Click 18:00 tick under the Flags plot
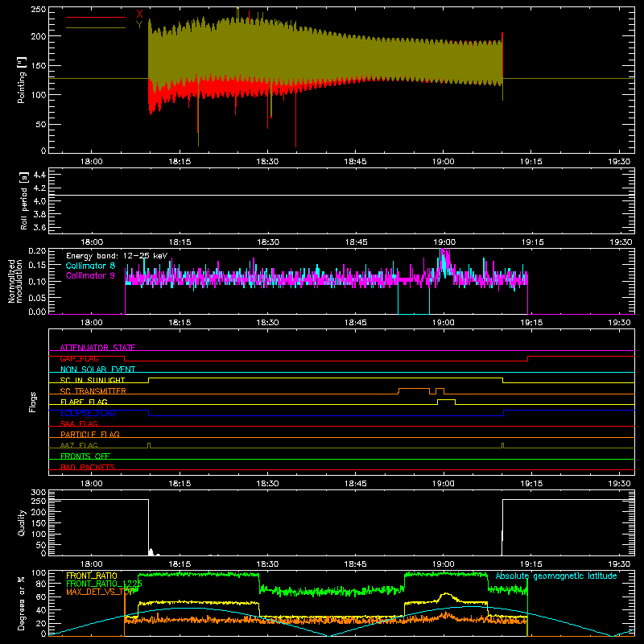 coord(91,484)
